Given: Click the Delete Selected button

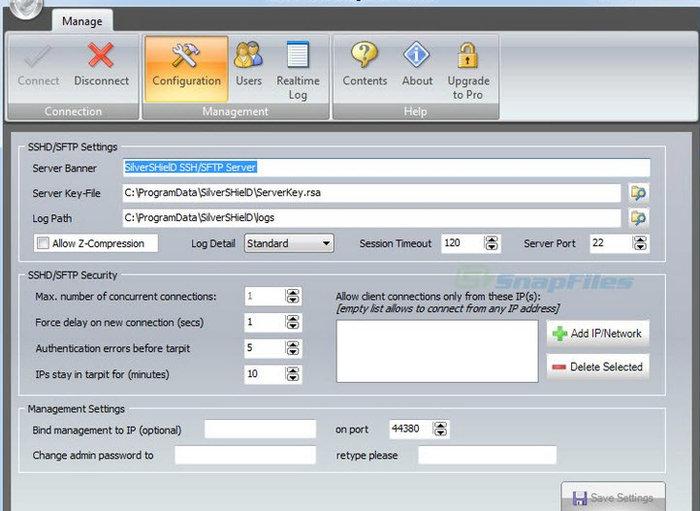Looking at the screenshot, I should 598,367.
